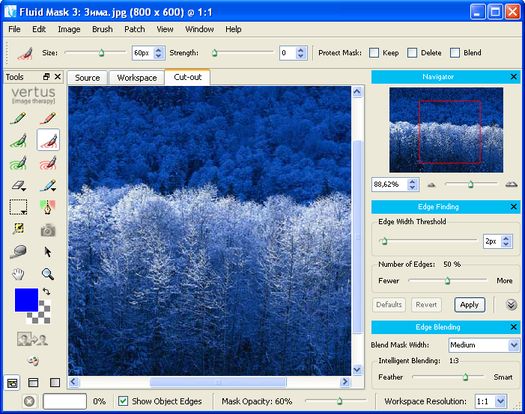Click the brush Size value field
525x414 pixels.
(143, 53)
